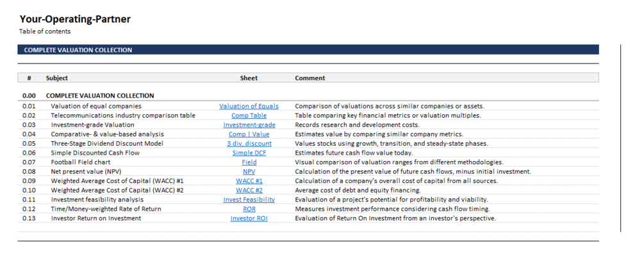Image resolution: width=644 pixels, height=260 pixels.
Task: Select 'Weighted Average Cost of Capital (WACC) #2' cell
Action: [x=117, y=191]
